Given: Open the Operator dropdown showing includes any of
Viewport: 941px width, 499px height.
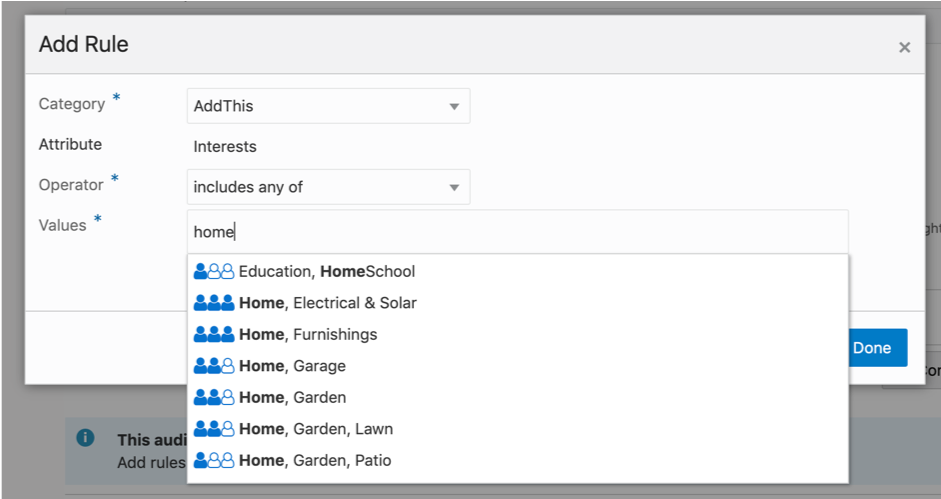Looking at the screenshot, I should point(328,187).
